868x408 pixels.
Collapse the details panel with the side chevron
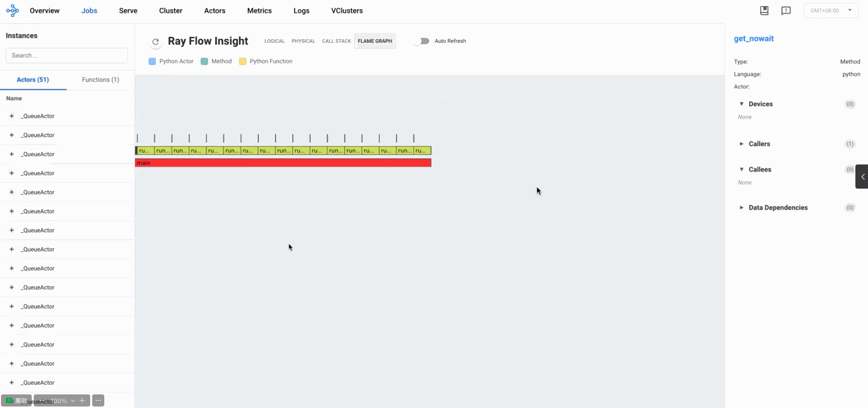(x=862, y=176)
